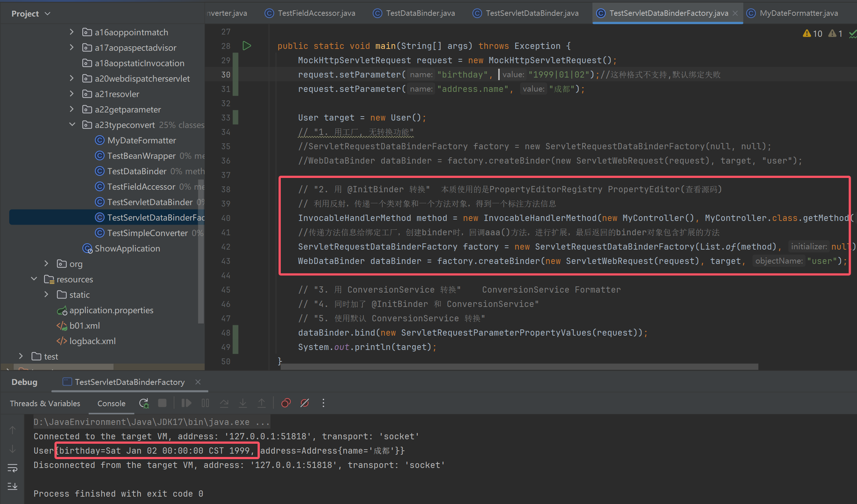Screen dimensions: 857x504
Task: Click Step Into debug icon
Action: [243, 403]
